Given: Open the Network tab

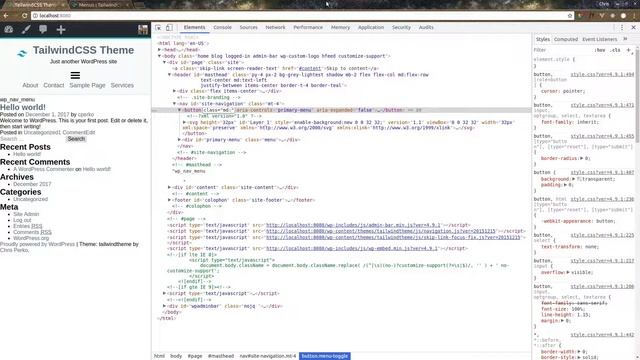Looking at the screenshot, I should 276,27.
